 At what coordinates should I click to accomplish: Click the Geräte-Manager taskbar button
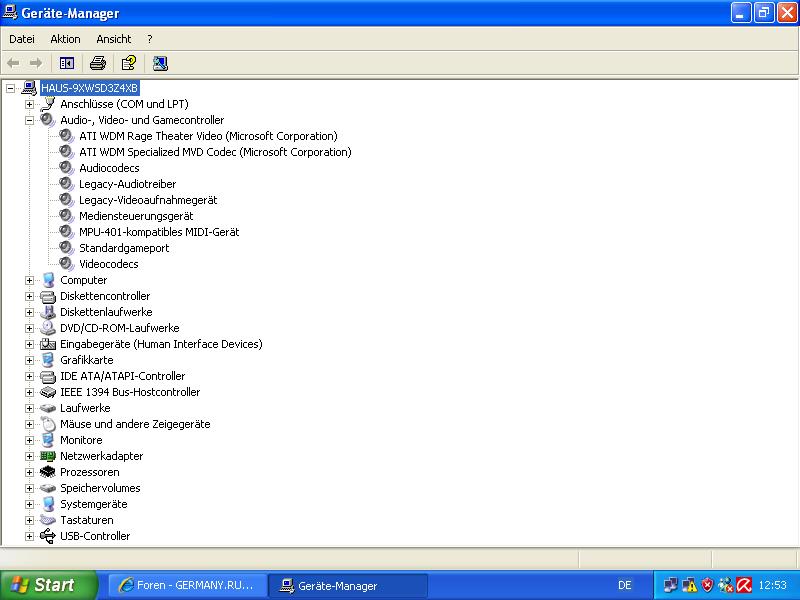tap(347, 585)
